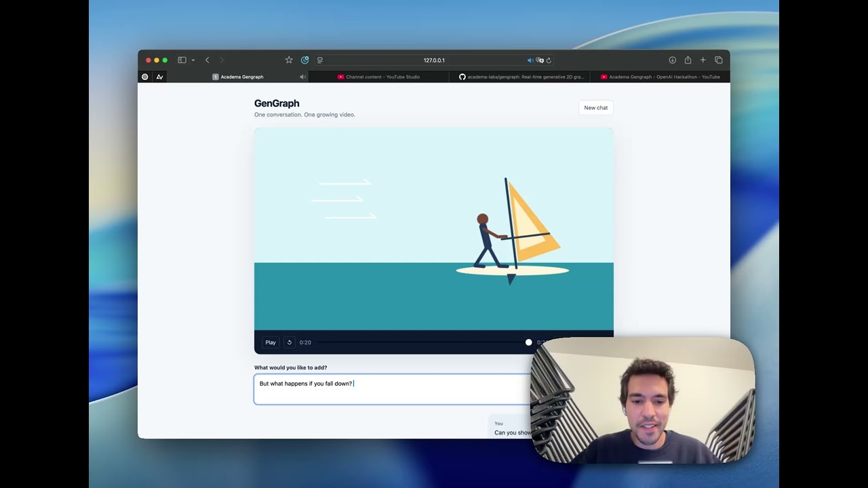
Task: Open the first pinned tab with circle icon
Action: pos(145,77)
